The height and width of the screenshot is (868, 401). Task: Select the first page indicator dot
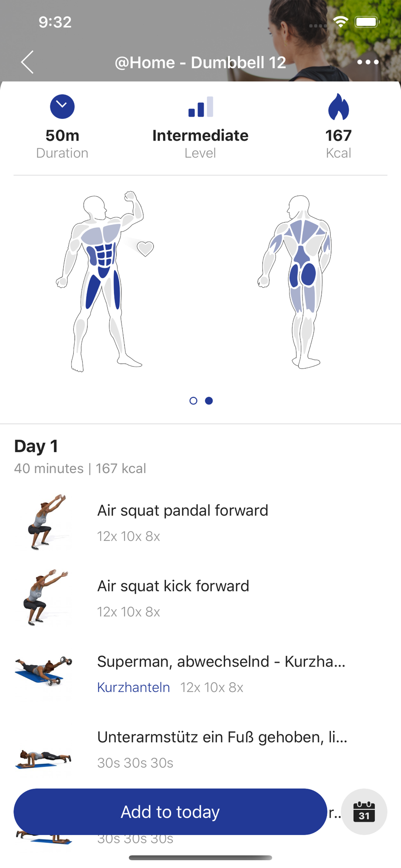point(194,401)
